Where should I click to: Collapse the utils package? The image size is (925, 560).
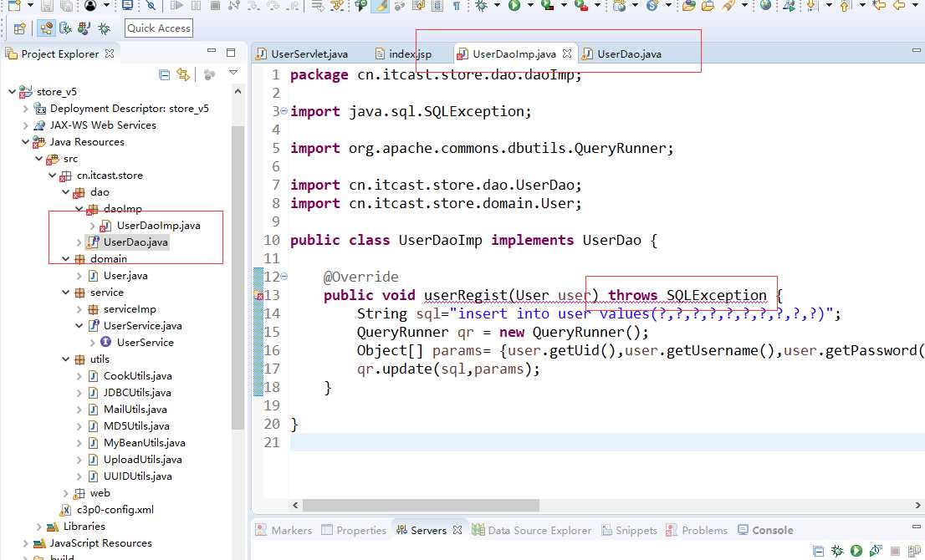click(66, 359)
